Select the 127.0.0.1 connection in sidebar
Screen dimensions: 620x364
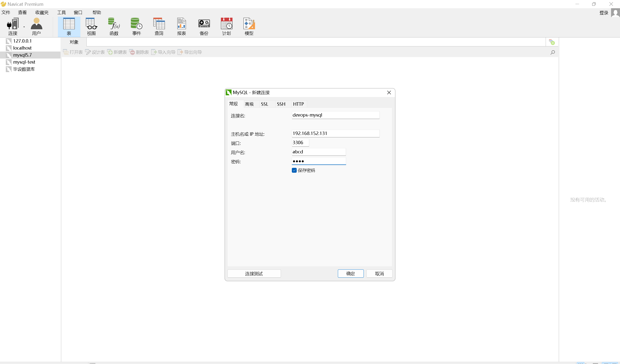(x=30, y=41)
